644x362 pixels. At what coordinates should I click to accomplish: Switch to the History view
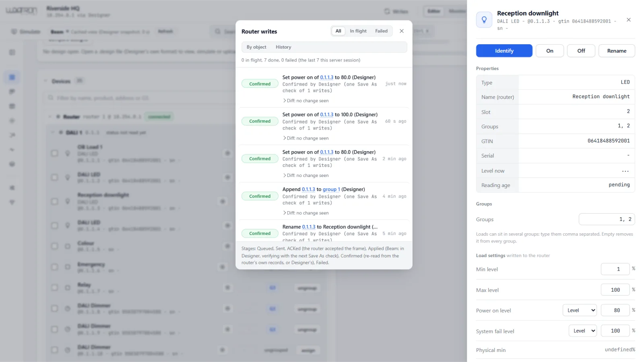click(x=283, y=47)
